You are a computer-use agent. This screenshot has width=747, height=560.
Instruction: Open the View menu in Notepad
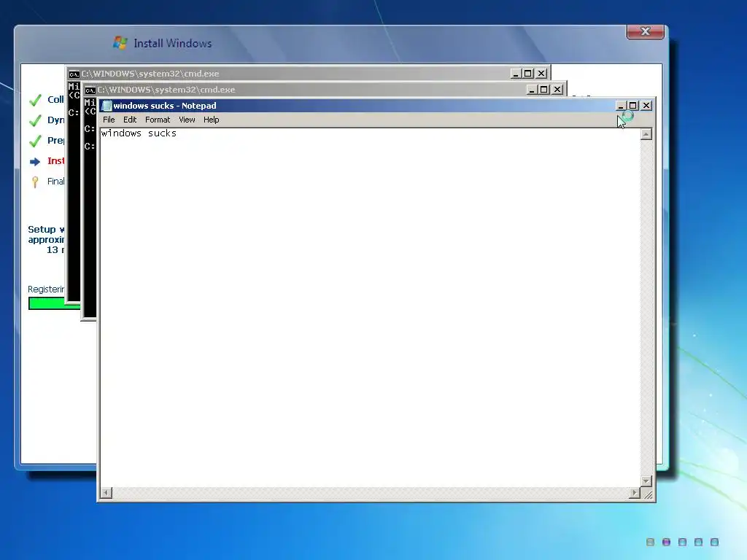pos(187,120)
